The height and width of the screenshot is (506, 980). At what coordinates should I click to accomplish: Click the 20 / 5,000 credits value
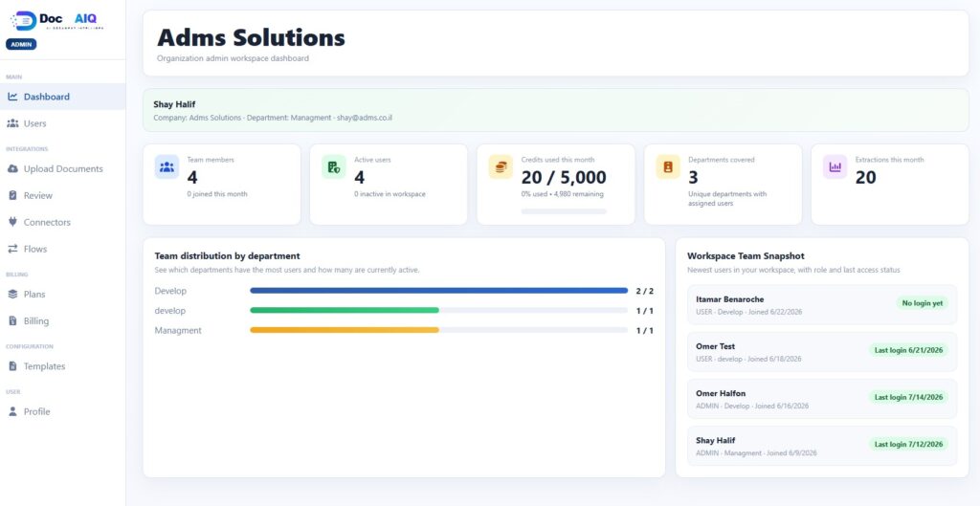pos(564,177)
